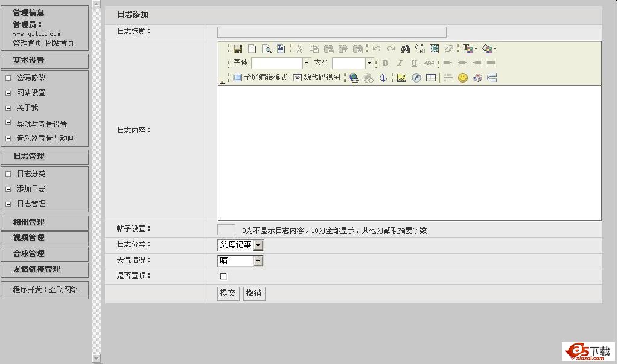This screenshot has height=364, width=618.
Task: Open the 大小 size dropdown
Action: point(369,63)
